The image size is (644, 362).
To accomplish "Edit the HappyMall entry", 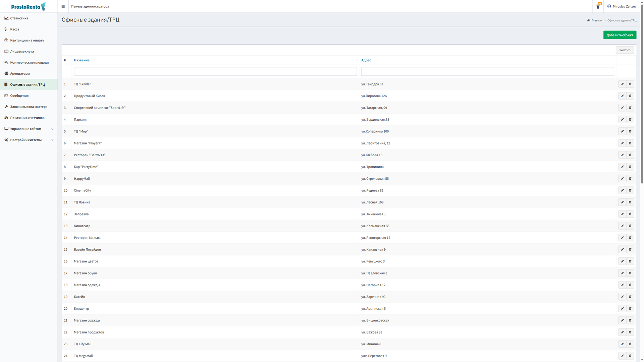I will 622,179.
